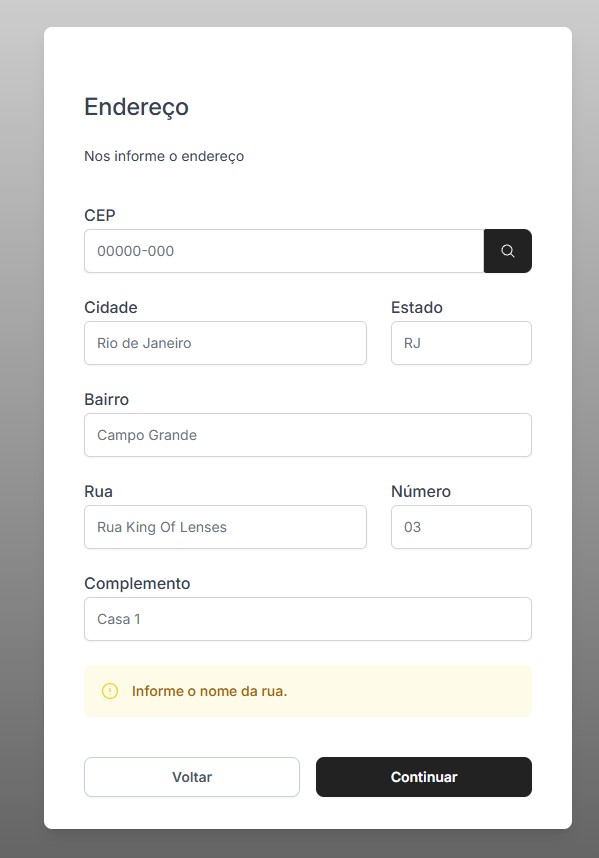Click the Voltar button
Viewport: 599px width, 858px height.
pos(191,777)
